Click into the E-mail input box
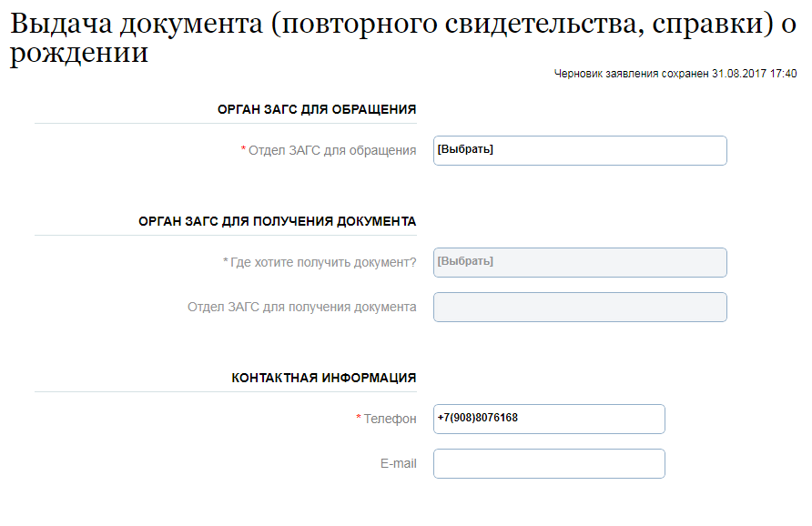Viewport: 812px width, 526px height. pyautogui.click(x=549, y=463)
